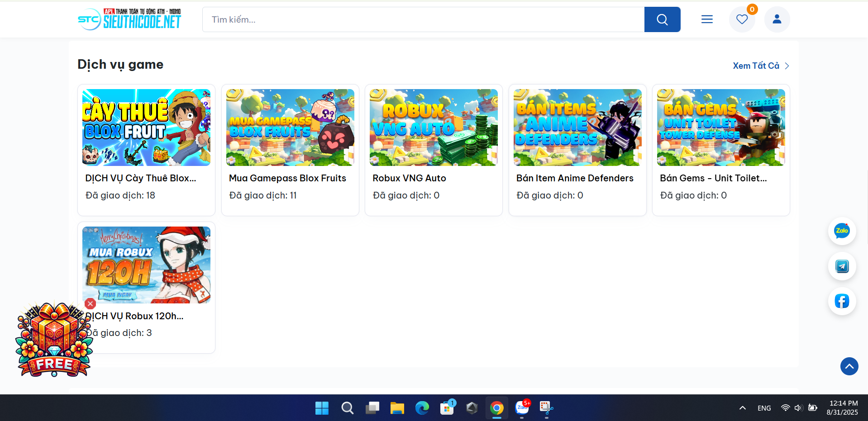Click the search magnifier button
The height and width of the screenshot is (421, 868).
click(662, 19)
